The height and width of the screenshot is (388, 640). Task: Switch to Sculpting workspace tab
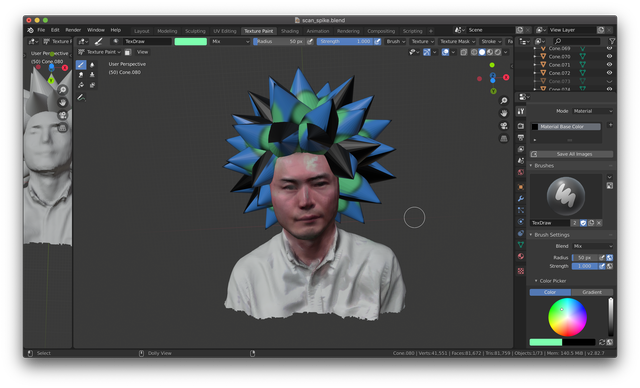(x=195, y=31)
